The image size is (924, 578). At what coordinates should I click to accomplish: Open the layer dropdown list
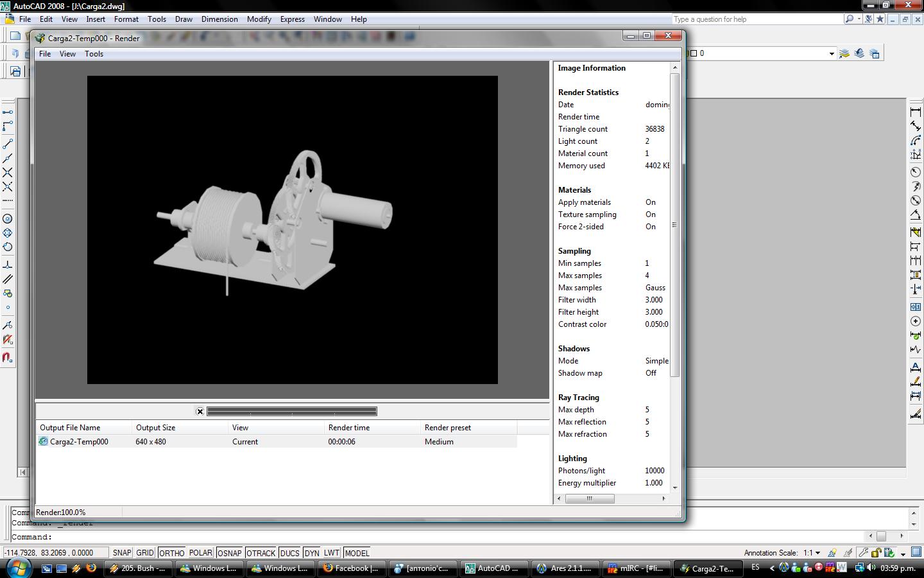(832, 54)
